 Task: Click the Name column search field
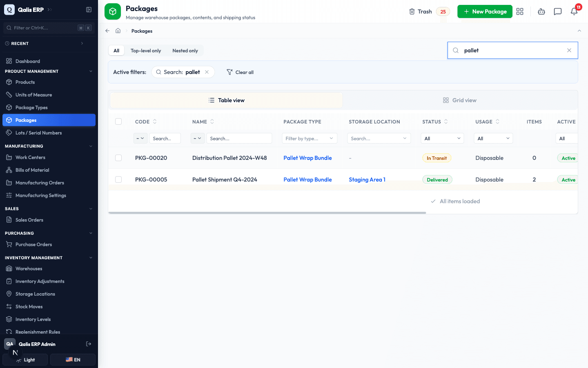point(239,138)
